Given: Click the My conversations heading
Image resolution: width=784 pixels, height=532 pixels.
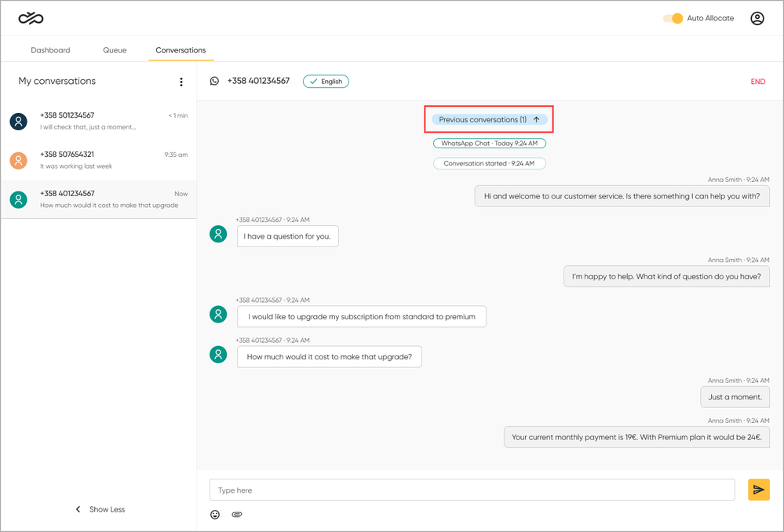Looking at the screenshot, I should (57, 81).
